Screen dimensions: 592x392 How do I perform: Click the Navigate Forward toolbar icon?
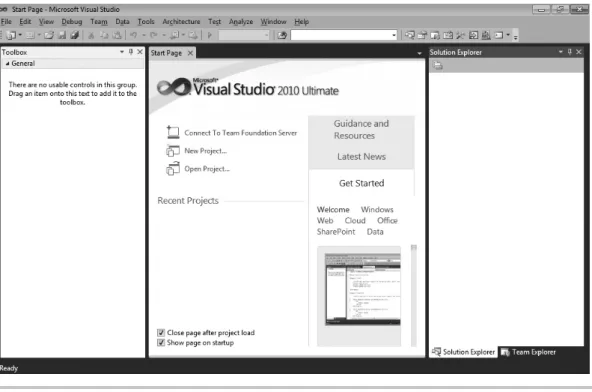coord(193,35)
